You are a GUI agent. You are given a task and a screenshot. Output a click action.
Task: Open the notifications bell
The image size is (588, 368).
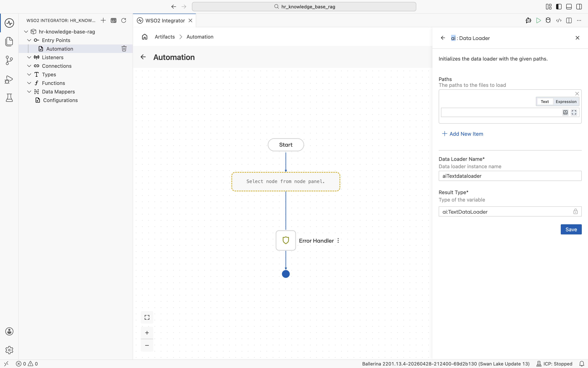point(582,364)
